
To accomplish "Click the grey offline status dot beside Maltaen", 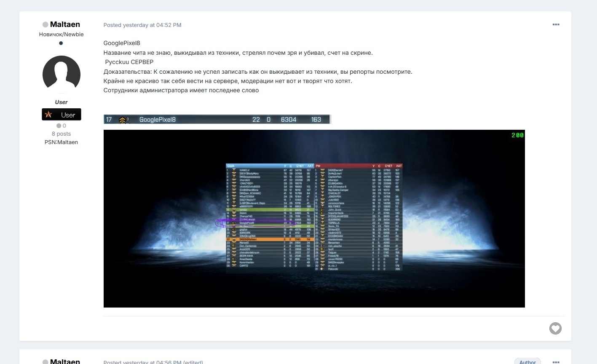I will 46,25.
